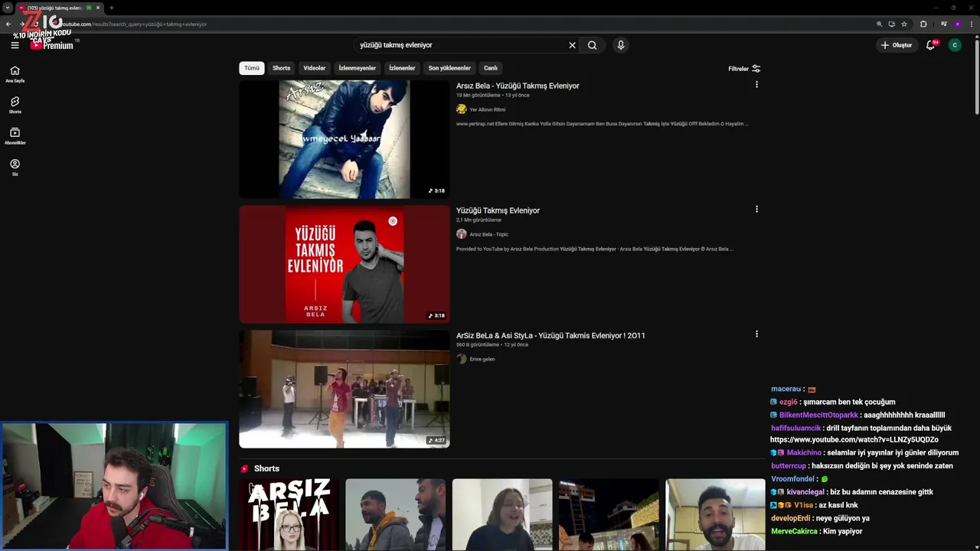Go to Ana Sayfa in the sidebar
Image resolution: width=980 pixels, height=551 pixels.
(x=15, y=74)
